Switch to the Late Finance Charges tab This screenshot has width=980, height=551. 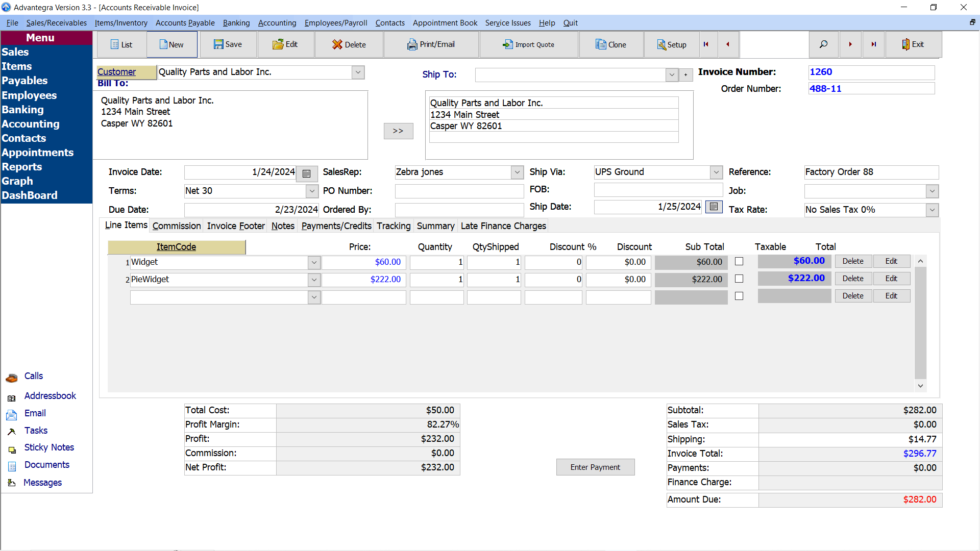pos(503,226)
